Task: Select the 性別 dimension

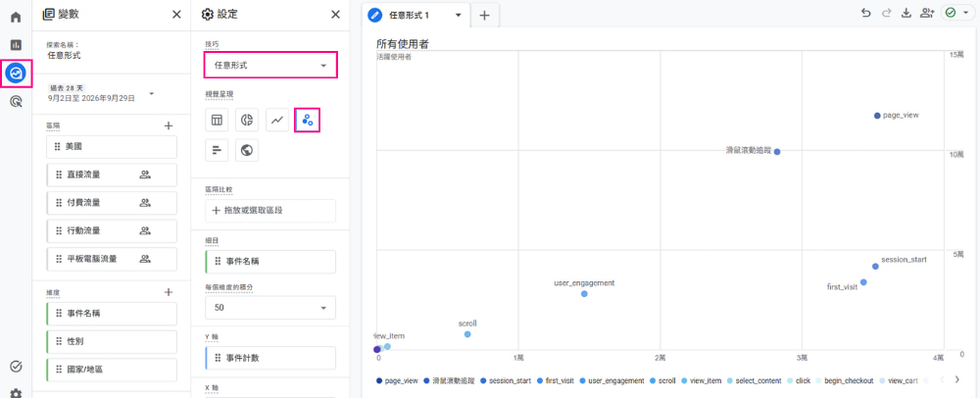Action: 112,342
